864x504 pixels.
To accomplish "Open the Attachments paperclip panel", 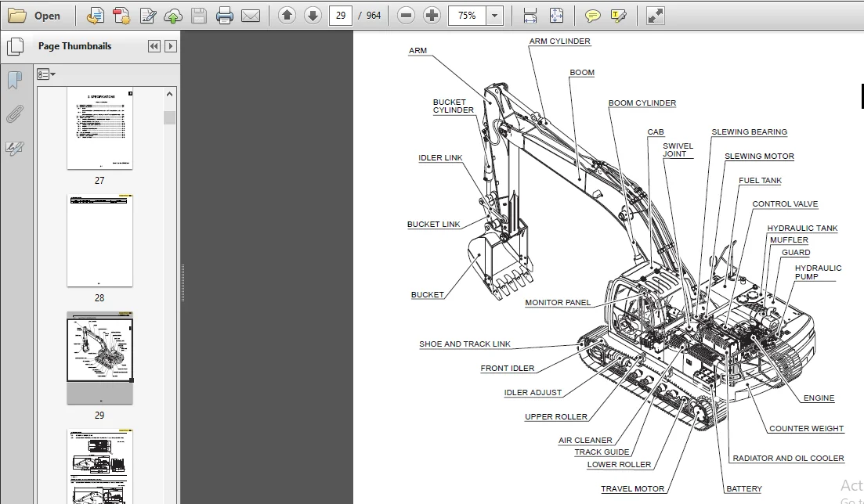I will [15, 114].
